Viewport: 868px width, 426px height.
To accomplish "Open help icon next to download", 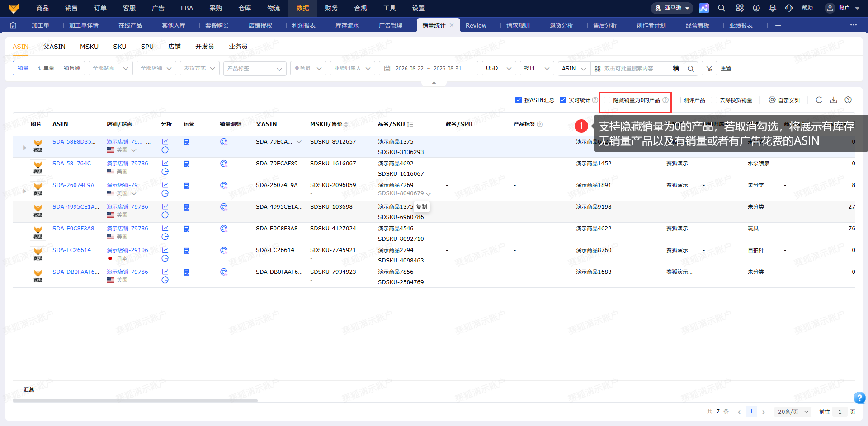I will tap(848, 100).
